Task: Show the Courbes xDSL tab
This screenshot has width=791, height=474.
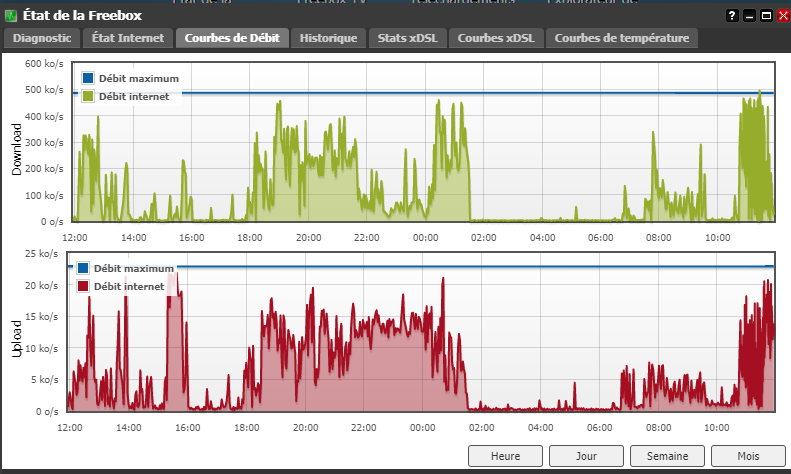Action: pos(496,38)
